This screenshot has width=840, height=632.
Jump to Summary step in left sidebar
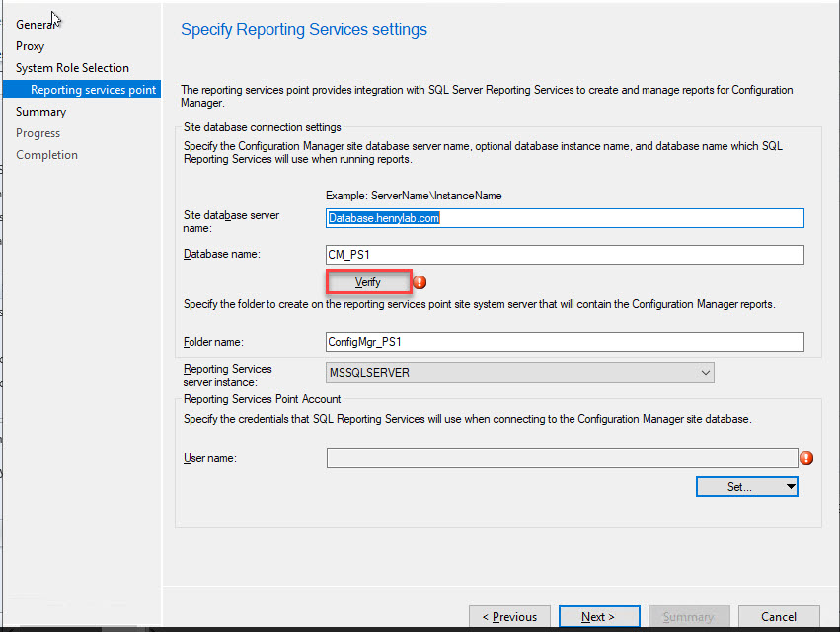pyautogui.click(x=40, y=112)
